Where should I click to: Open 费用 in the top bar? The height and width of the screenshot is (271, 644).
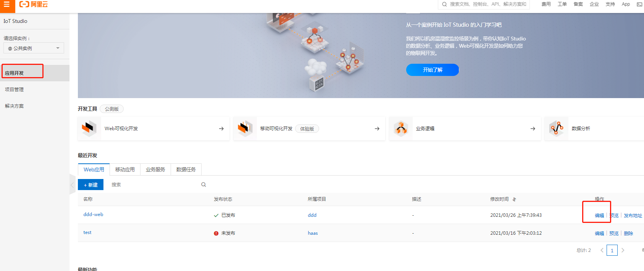(546, 4)
